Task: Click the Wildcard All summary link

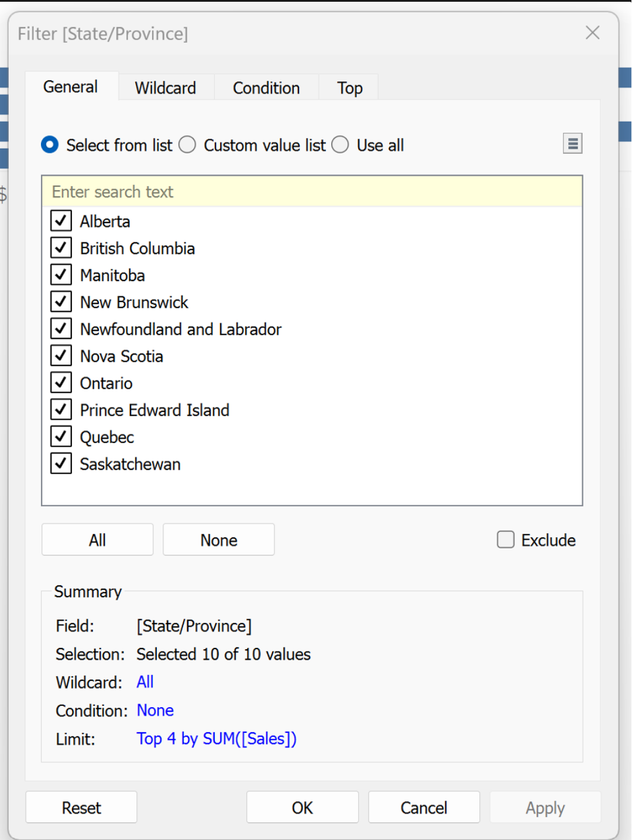Action: click(145, 682)
